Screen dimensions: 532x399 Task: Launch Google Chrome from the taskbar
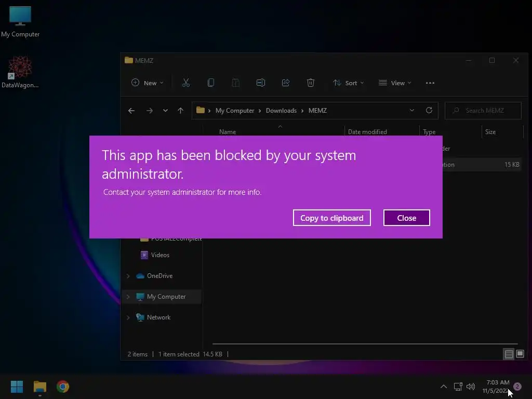click(x=63, y=387)
